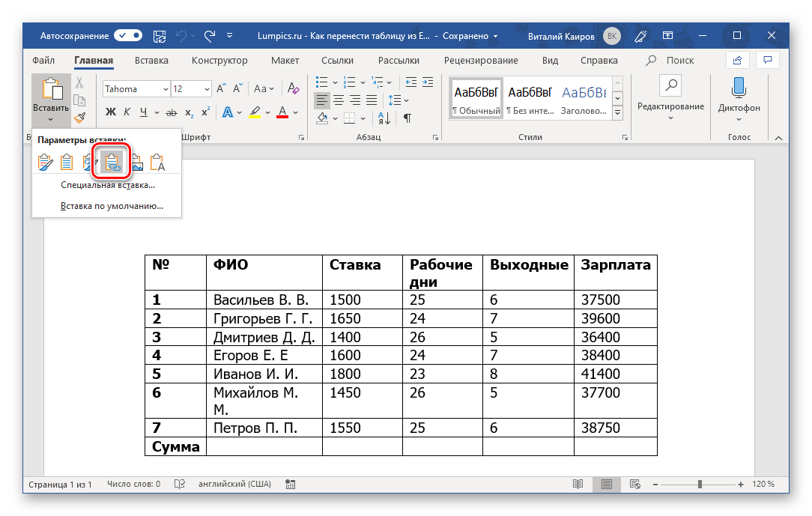812x516 pixels.
Task: Open the Рецензирование tab
Action: pos(480,61)
